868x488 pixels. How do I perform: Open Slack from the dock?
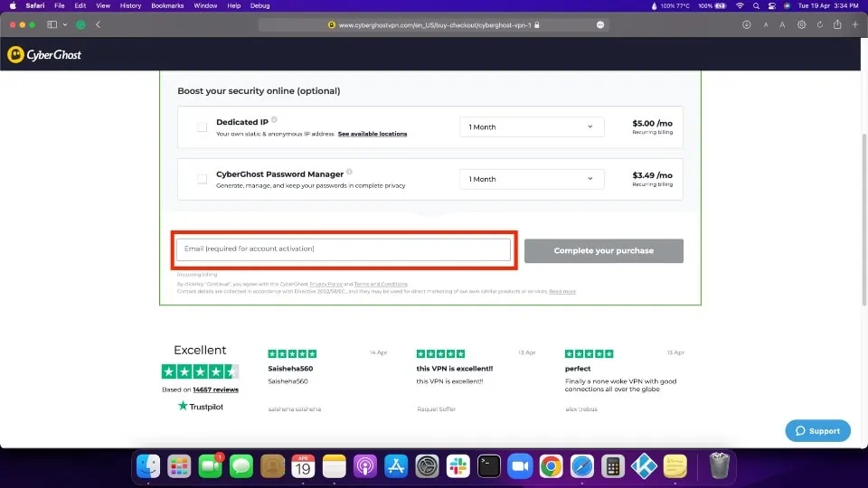(x=458, y=466)
